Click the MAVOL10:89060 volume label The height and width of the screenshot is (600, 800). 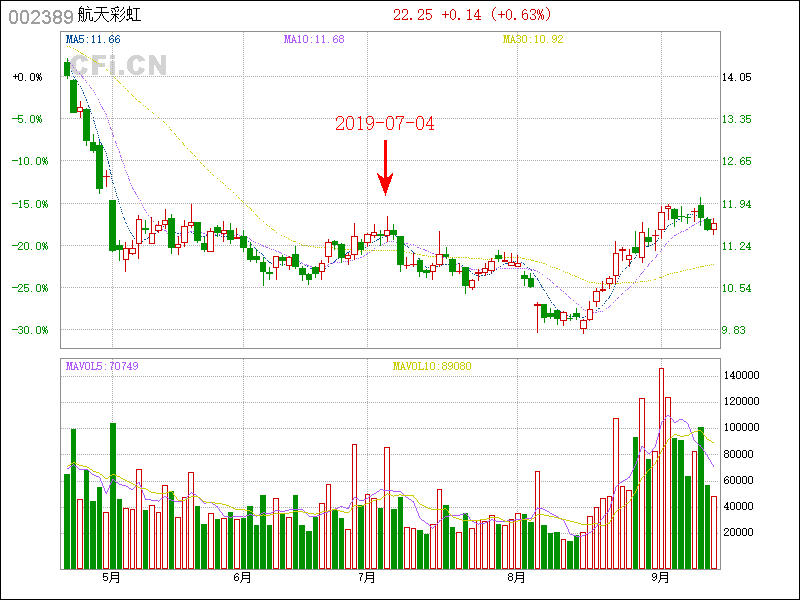pos(432,366)
